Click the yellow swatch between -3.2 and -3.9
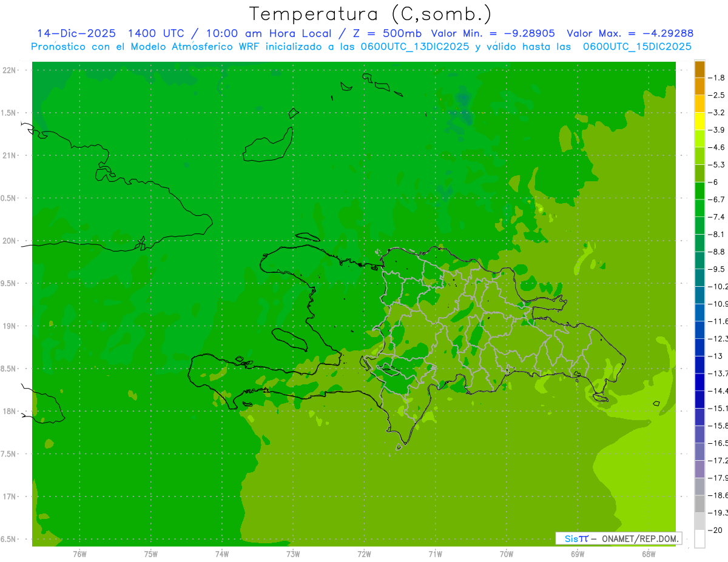 (699, 121)
